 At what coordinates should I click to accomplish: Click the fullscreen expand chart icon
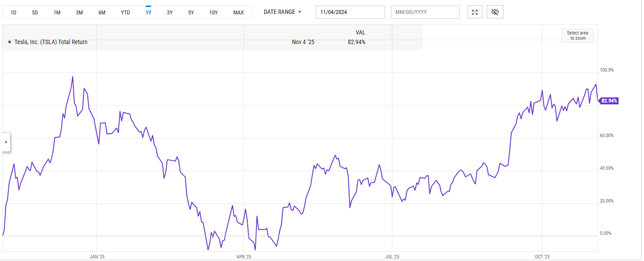pos(475,12)
